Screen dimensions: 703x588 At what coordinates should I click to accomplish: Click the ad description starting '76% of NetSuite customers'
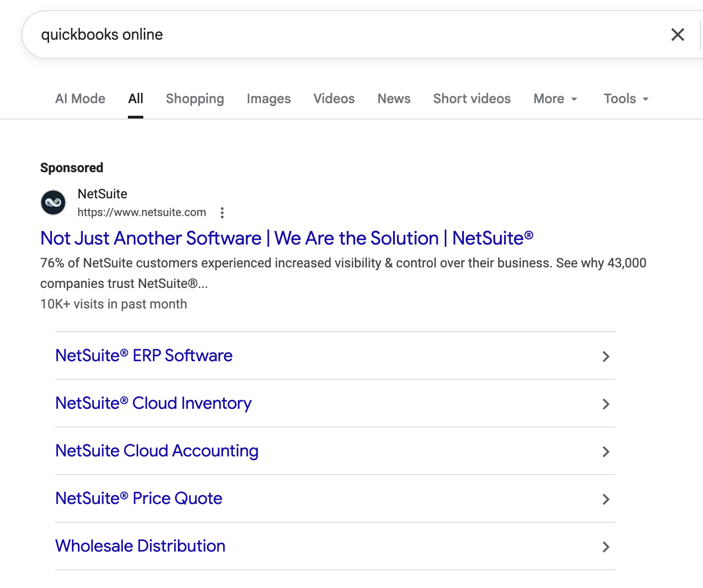point(343,273)
